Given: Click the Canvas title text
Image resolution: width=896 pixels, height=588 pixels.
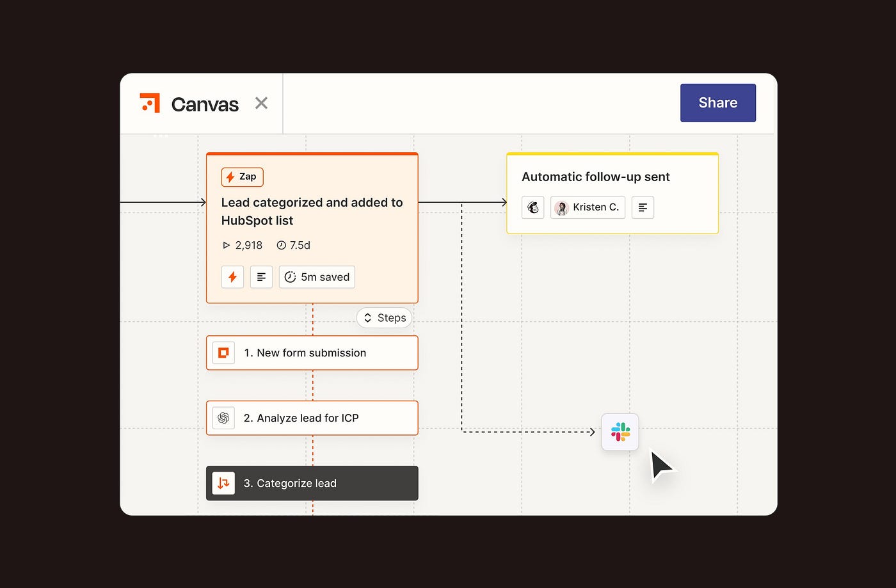Looking at the screenshot, I should 205,104.
